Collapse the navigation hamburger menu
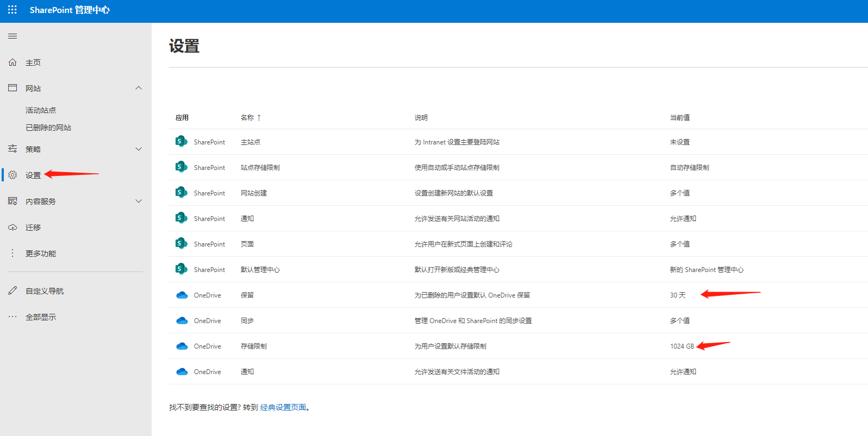Screen dimensions: 868x436 [x=13, y=36]
